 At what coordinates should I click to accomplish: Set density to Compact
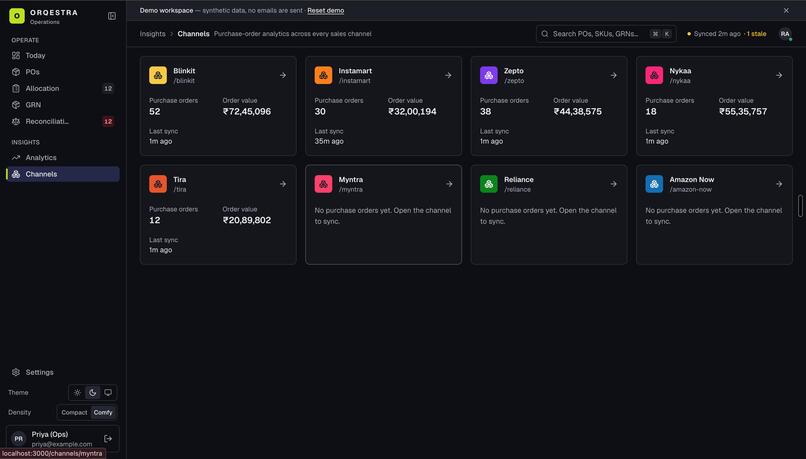(74, 412)
